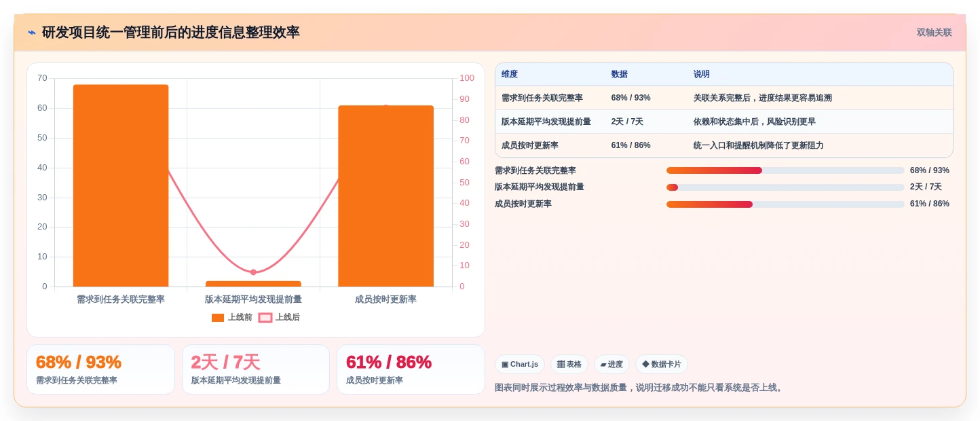Click line point above 版本延期平均发现提前量
980x421 pixels.
(253, 272)
